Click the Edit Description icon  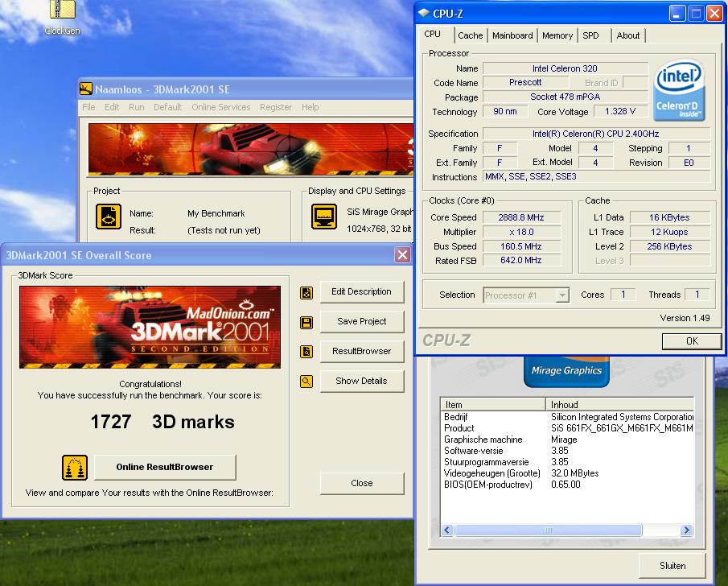tap(306, 293)
